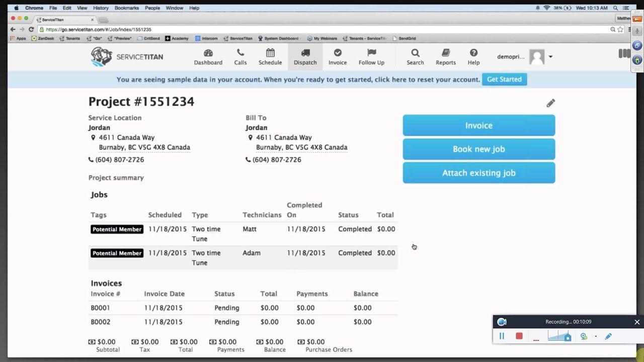Open the System Dashboard bookmark
644x362 pixels.
click(x=278, y=38)
